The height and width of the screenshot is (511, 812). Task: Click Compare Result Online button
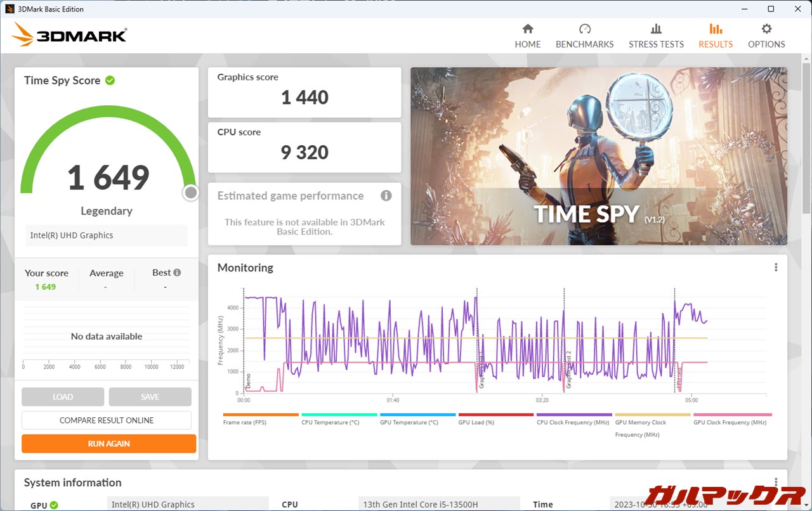click(107, 420)
